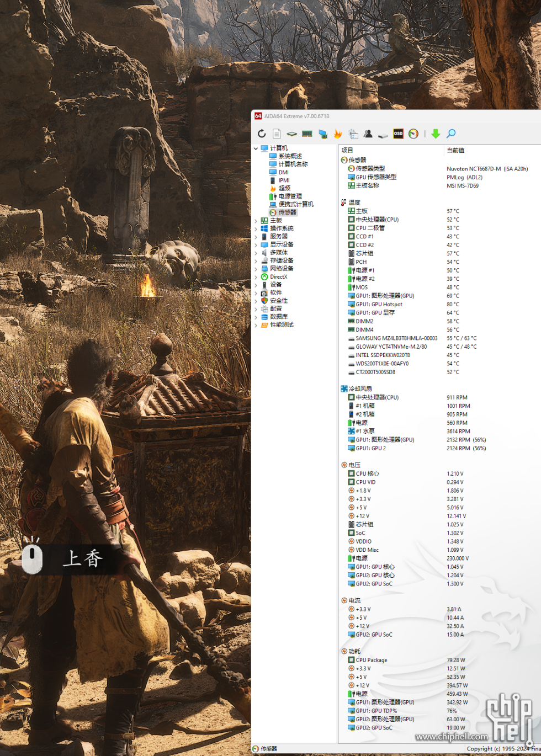Open the CPUID chip icon in toolbar

(292, 134)
